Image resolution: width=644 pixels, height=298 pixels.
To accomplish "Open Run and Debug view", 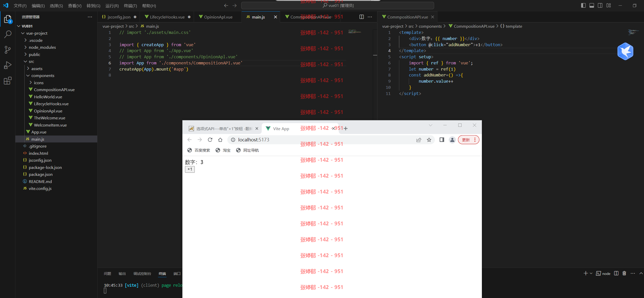I will coord(8,65).
